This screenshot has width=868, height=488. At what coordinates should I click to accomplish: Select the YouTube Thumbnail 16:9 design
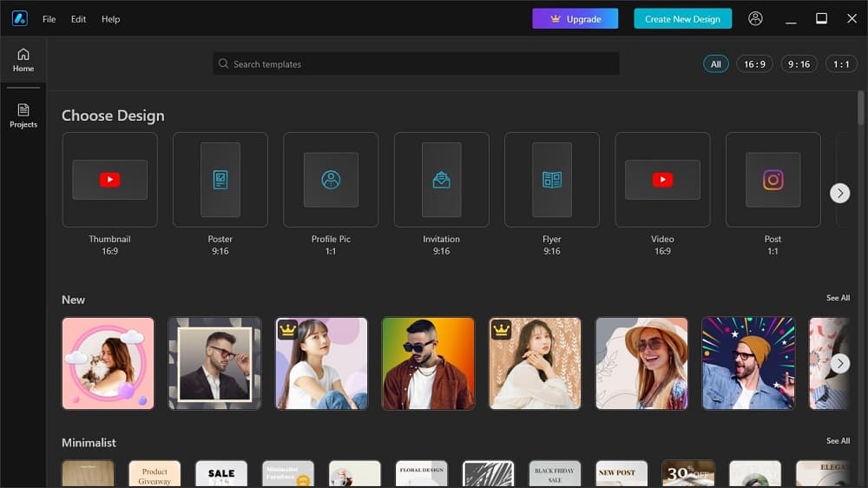click(109, 180)
